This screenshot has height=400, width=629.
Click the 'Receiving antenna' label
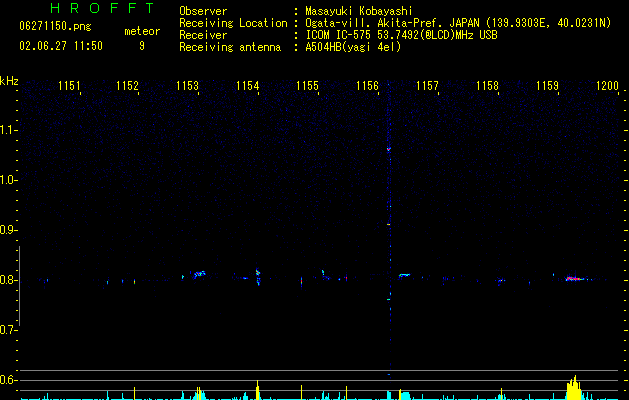coord(230,47)
